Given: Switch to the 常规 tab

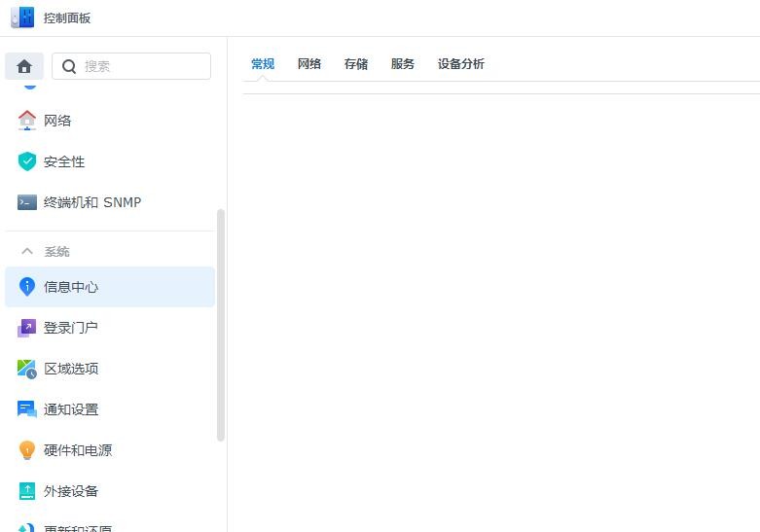Looking at the screenshot, I should [263, 64].
